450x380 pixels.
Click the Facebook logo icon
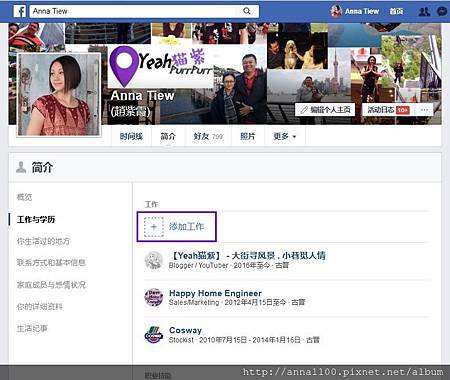point(20,11)
